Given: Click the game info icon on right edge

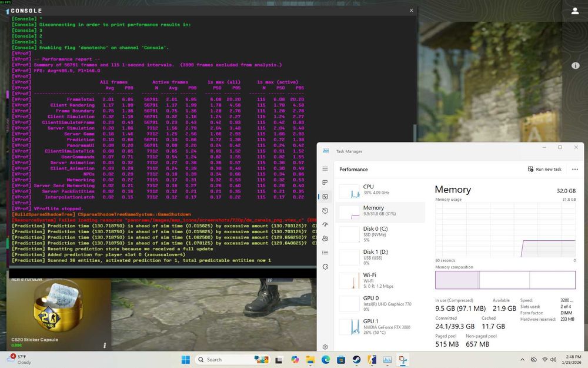Looking at the screenshot, I should pos(575,65).
